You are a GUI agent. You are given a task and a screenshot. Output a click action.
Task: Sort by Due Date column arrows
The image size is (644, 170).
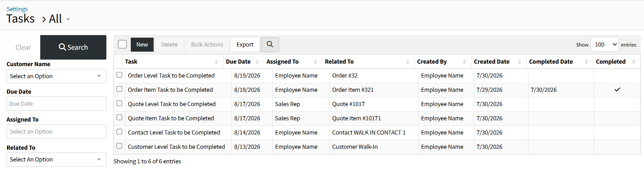pyautogui.click(x=257, y=62)
